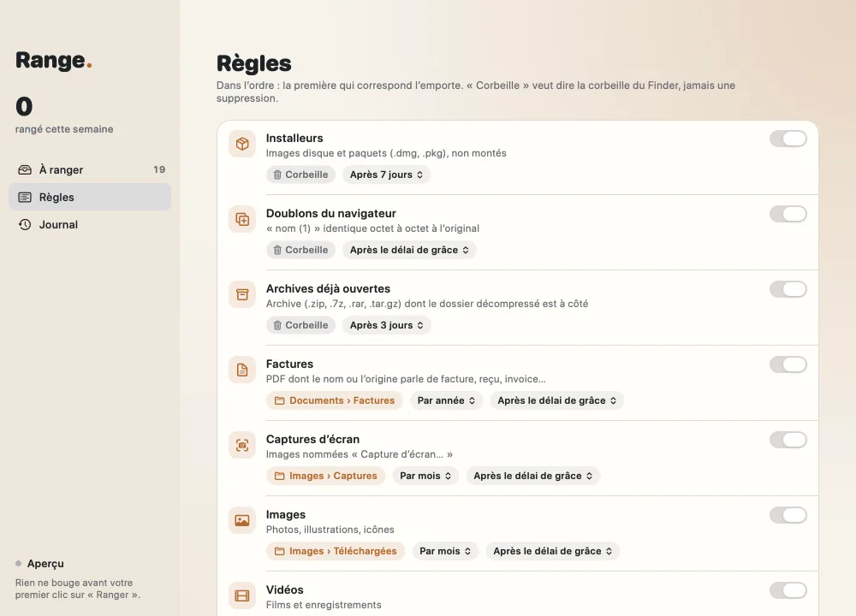Screen dimensions: 856x616
Task: Open Doublons "Après le délai de grâce" dropdown
Action: coord(409,250)
